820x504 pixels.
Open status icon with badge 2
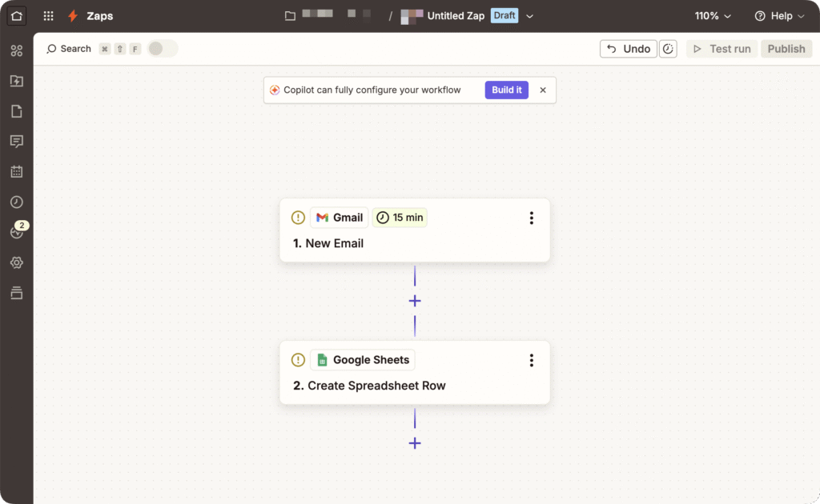(17, 232)
